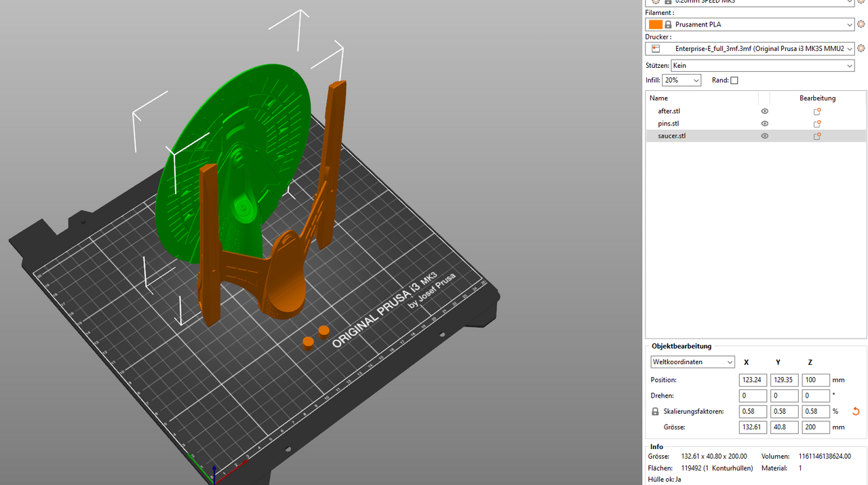Select the orange pin cylinders on the bed
Screen dimensions: 868x485
click(x=316, y=337)
